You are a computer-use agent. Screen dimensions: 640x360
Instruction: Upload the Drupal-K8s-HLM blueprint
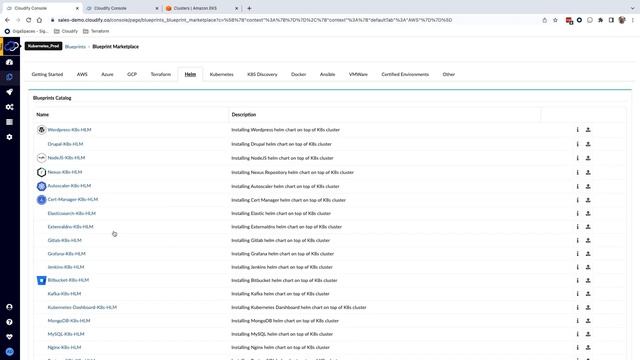tap(588, 144)
